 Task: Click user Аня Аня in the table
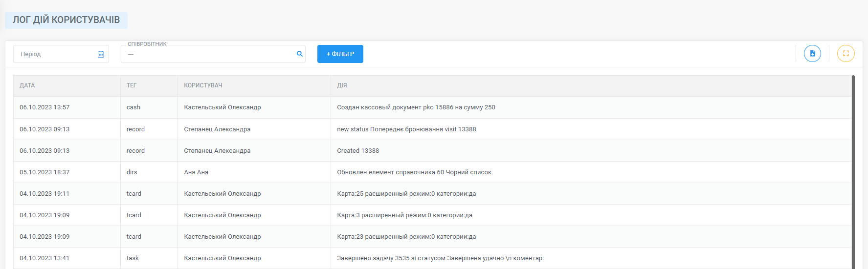pyautogui.click(x=196, y=172)
